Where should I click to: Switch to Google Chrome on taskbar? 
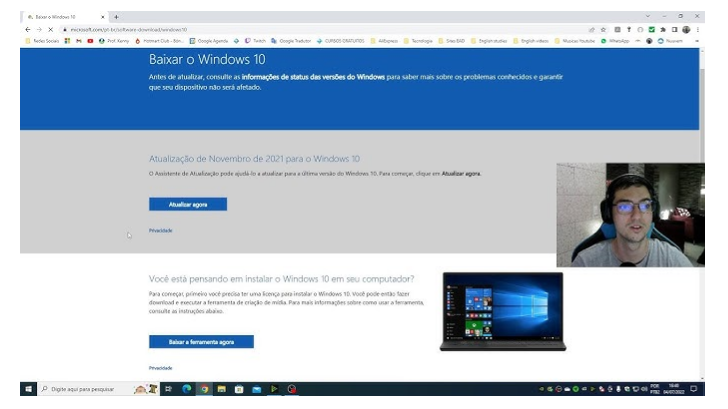tap(204, 389)
